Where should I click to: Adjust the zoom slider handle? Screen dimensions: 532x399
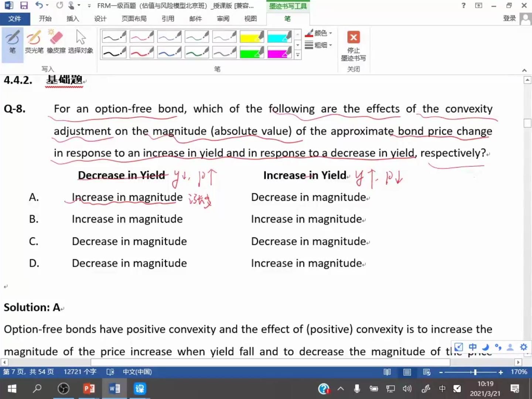[475, 372]
